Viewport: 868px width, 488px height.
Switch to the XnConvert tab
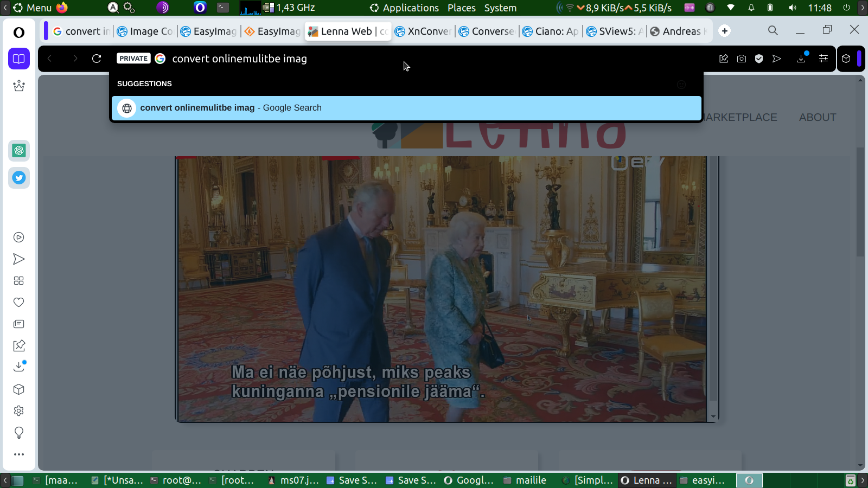click(x=423, y=31)
